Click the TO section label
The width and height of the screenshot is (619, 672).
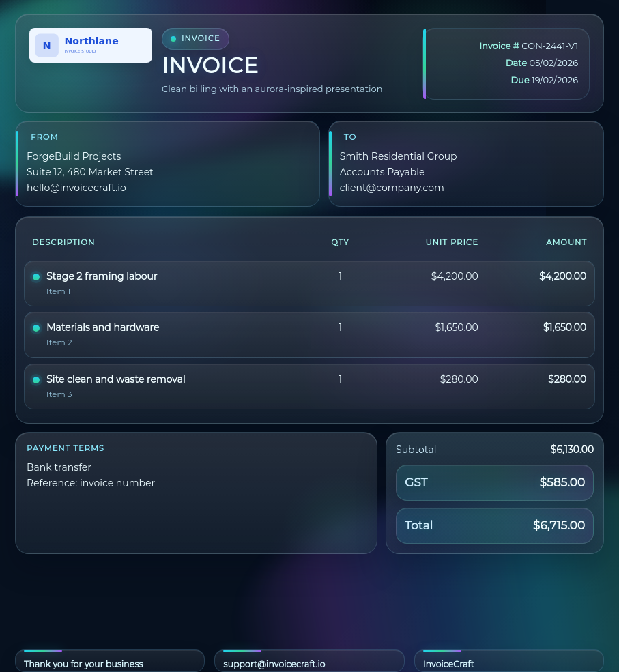pyautogui.click(x=350, y=137)
